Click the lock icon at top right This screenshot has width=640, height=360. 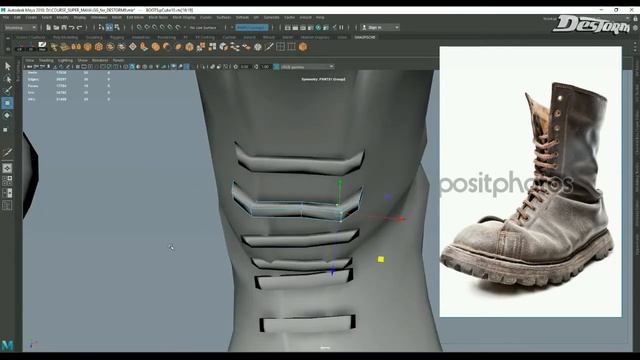tap(635, 19)
